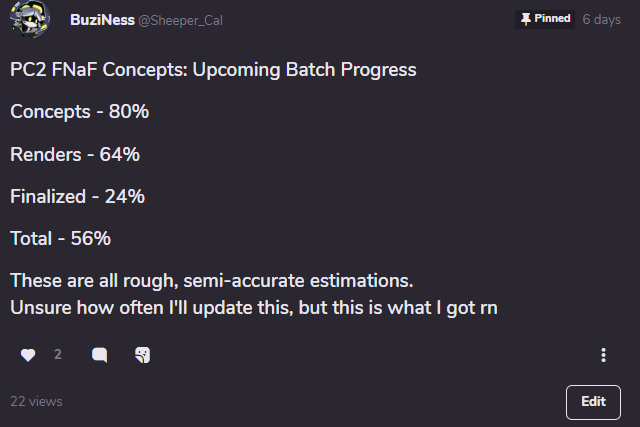Screen dimensions: 640x427
Task: Click the pushpin icon in Pinned badge
Action: point(526,19)
